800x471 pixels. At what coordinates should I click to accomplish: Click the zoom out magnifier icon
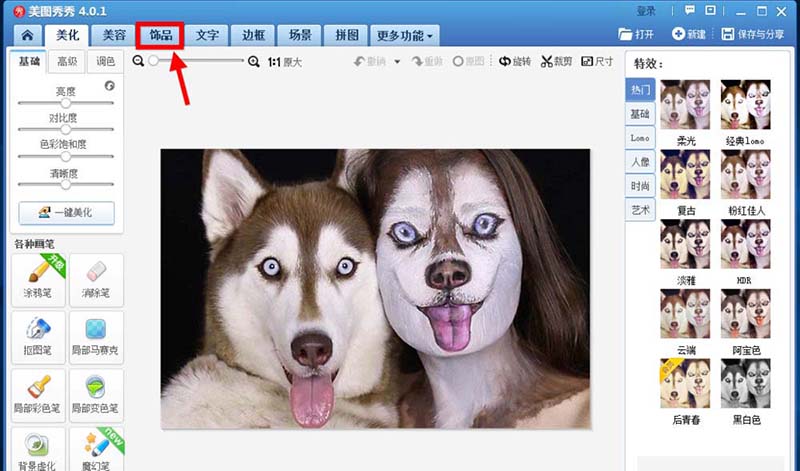138,61
